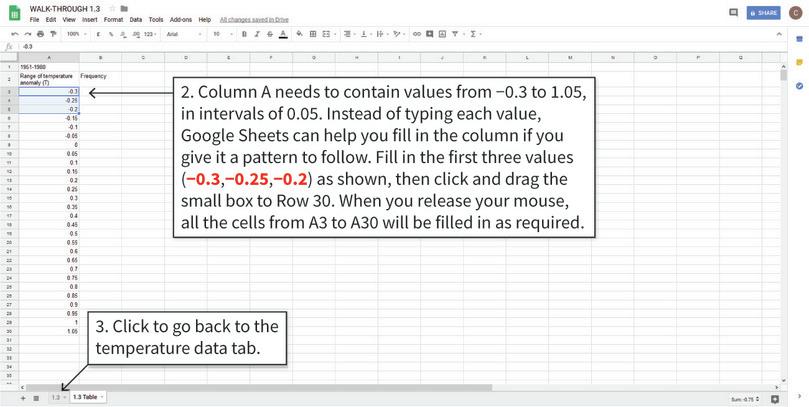Click the Filter icon
The image size is (809, 407).
(455, 34)
